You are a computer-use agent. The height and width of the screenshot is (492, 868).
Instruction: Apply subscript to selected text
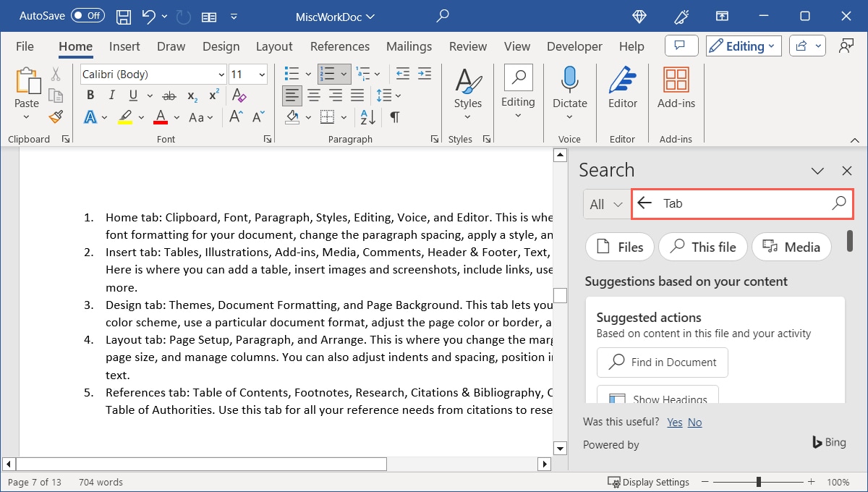point(191,95)
